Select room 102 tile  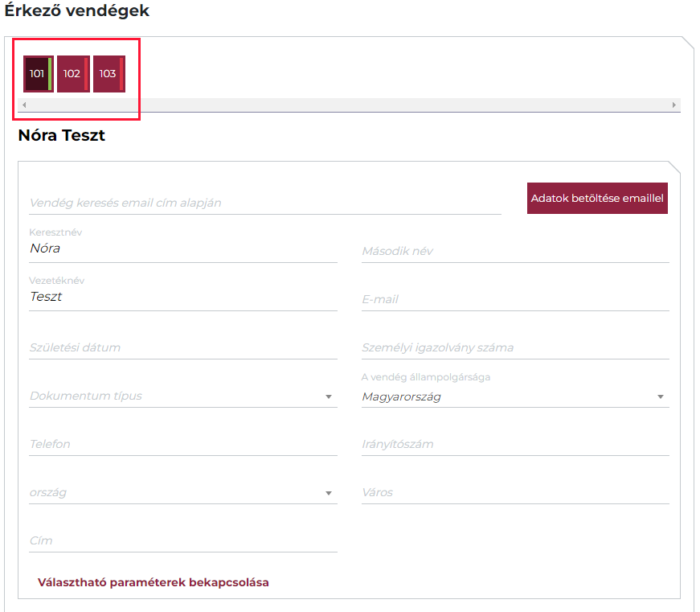coord(72,74)
